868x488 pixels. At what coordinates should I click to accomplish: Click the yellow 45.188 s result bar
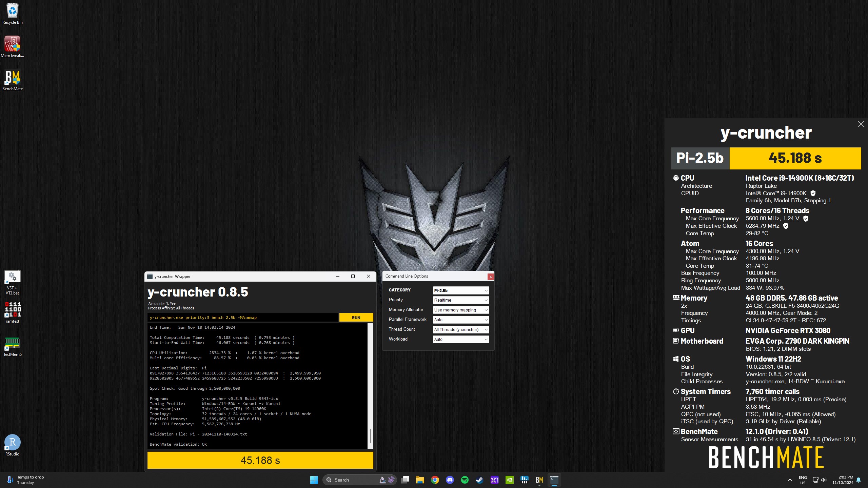tap(260, 460)
